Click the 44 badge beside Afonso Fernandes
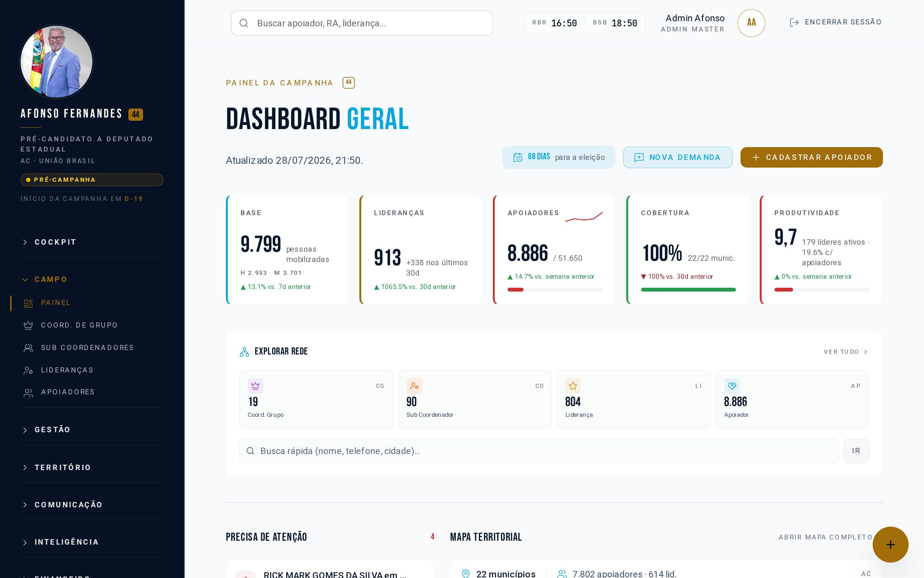Screen dimensions: 924x578 click(135, 114)
